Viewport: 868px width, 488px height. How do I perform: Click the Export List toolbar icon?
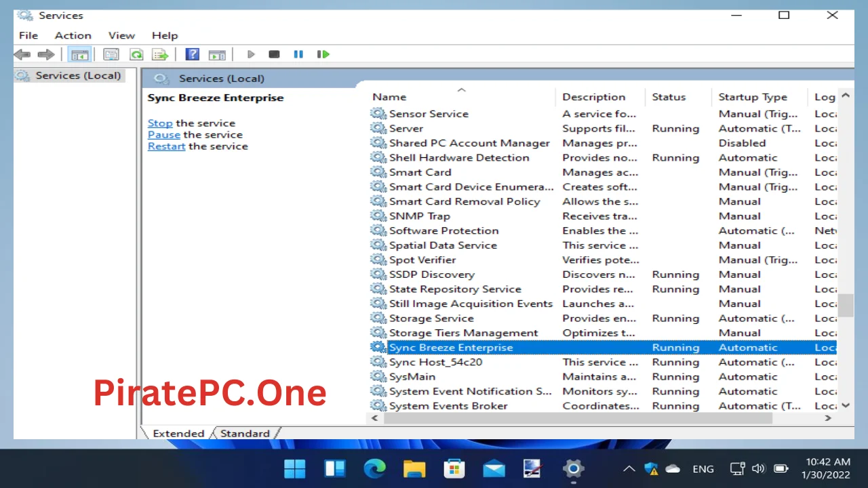tap(160, 54)
